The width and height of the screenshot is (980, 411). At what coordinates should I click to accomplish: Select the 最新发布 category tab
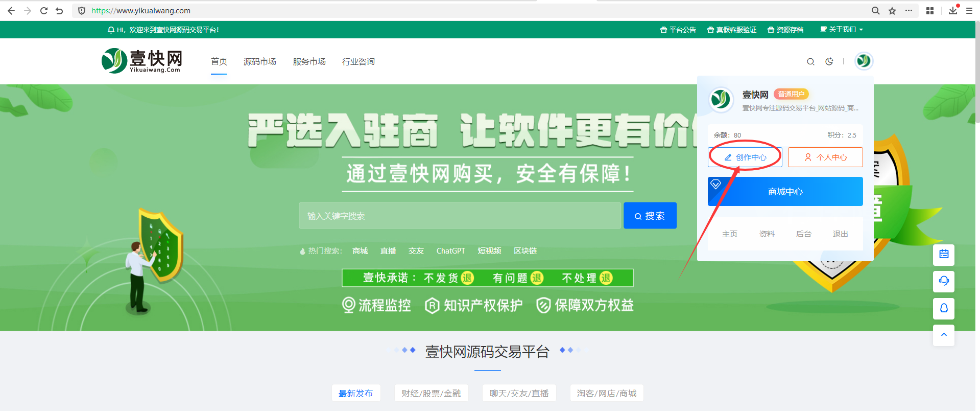[x=356, y=393]
